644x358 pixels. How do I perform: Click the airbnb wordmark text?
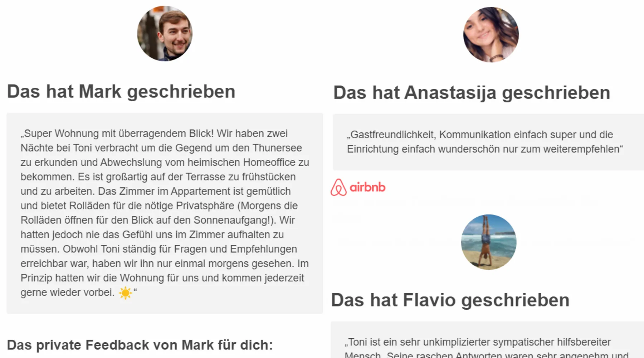pos(367,187)
